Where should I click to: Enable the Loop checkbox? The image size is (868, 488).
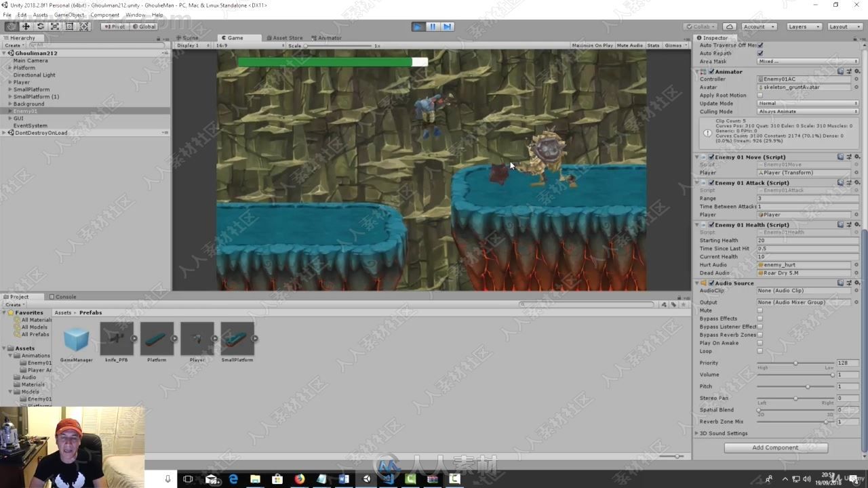click(760, 351)
